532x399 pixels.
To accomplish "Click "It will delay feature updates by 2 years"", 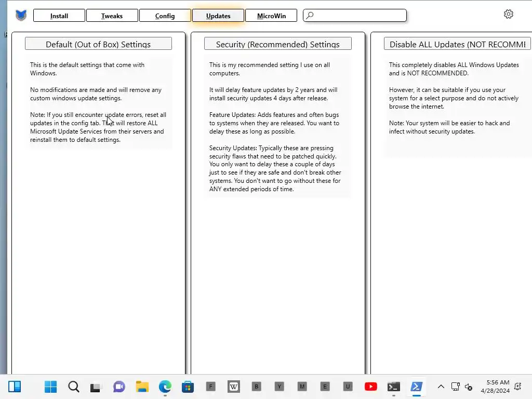I will point(273,94).
